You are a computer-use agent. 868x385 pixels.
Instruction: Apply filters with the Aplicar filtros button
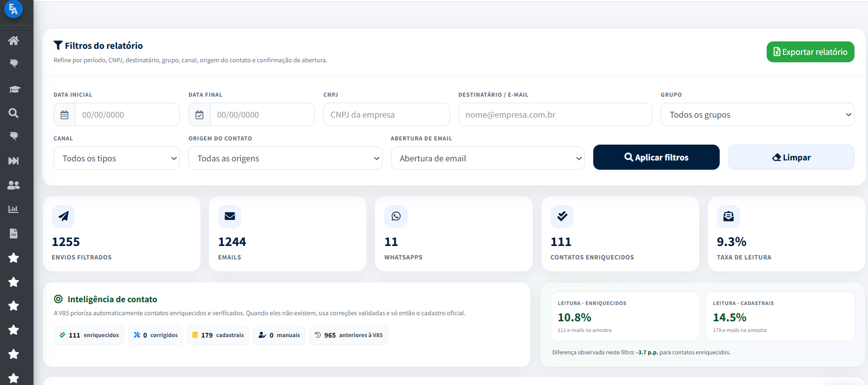[656, 157]
